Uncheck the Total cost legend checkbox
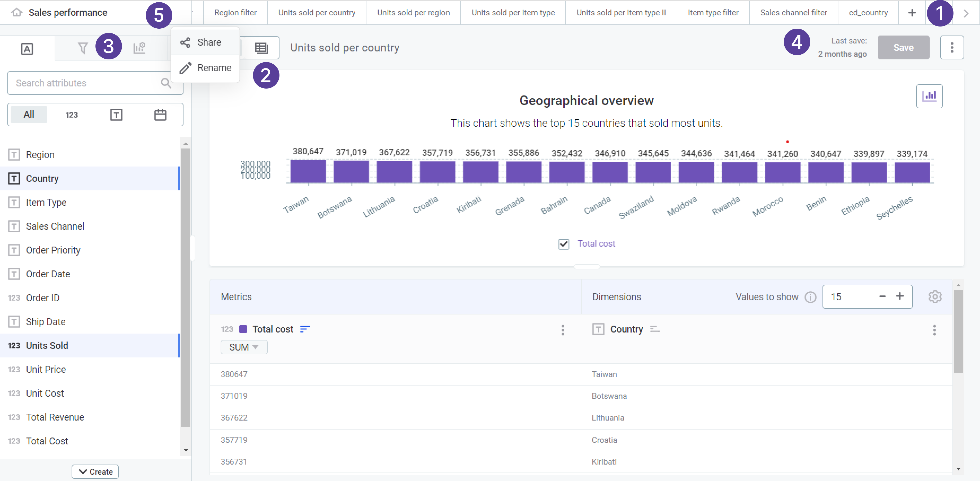The image size is (980, 481). [564, 244]
